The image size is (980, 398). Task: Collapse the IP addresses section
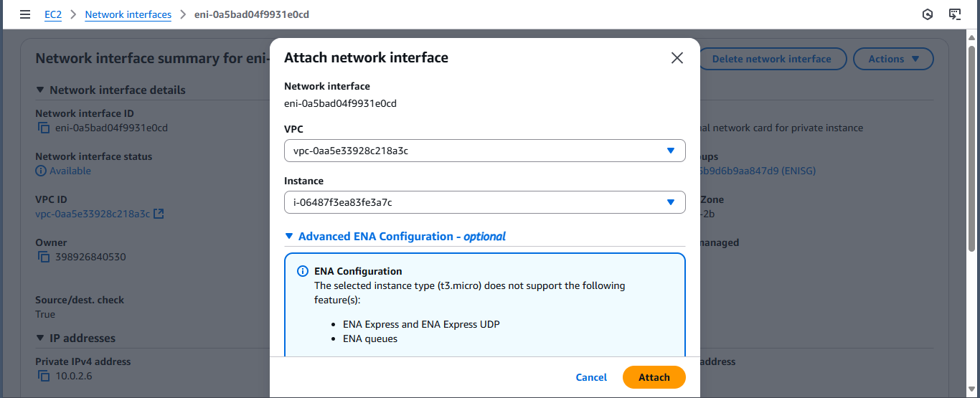[x=40, y=338]
